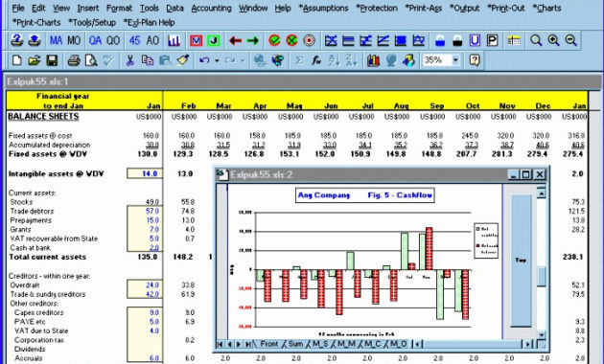Click the QA toolbar button

coord(95,40)
